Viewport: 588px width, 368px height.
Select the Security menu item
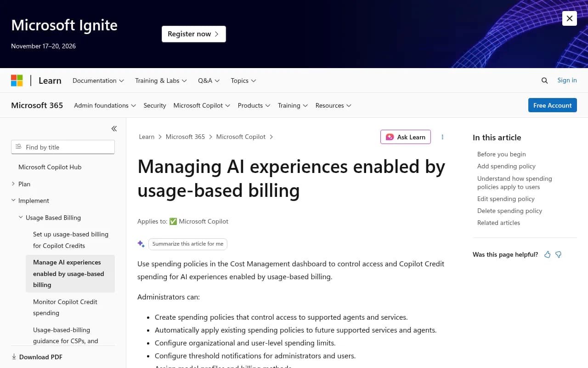tap(155, 105)
